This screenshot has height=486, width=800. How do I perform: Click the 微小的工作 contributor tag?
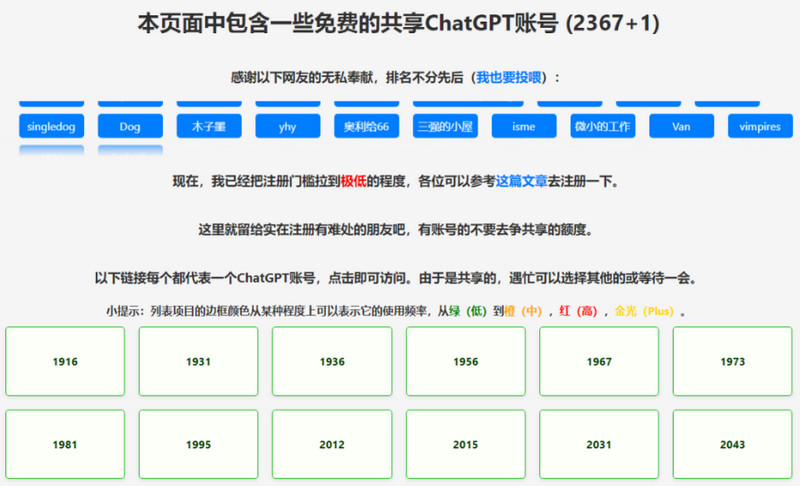click(603, 126)
